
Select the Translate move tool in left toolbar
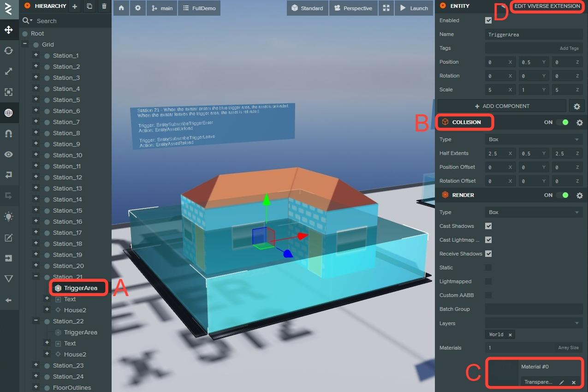8,30
